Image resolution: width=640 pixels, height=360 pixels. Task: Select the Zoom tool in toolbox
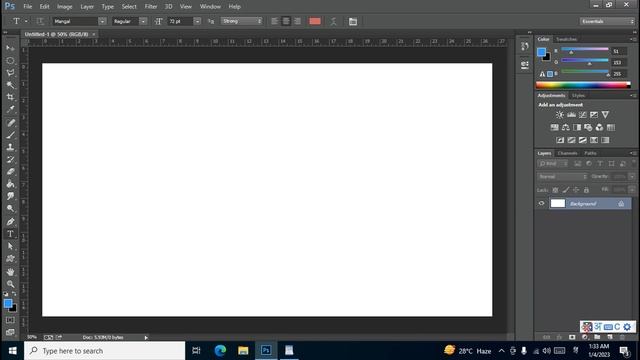click(10, 284)
